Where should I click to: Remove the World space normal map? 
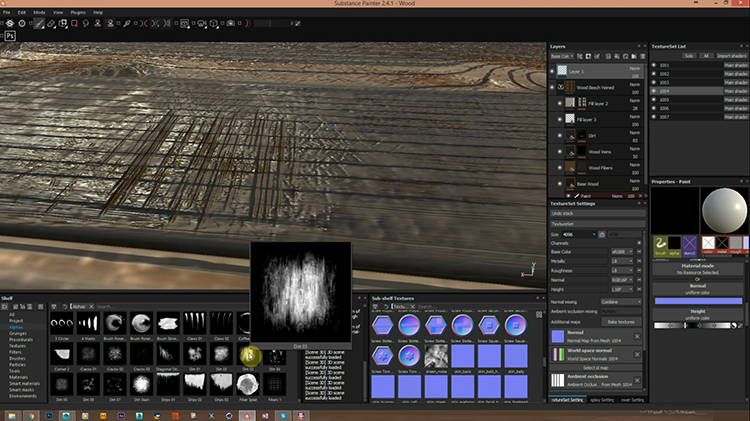click(637, 355)
